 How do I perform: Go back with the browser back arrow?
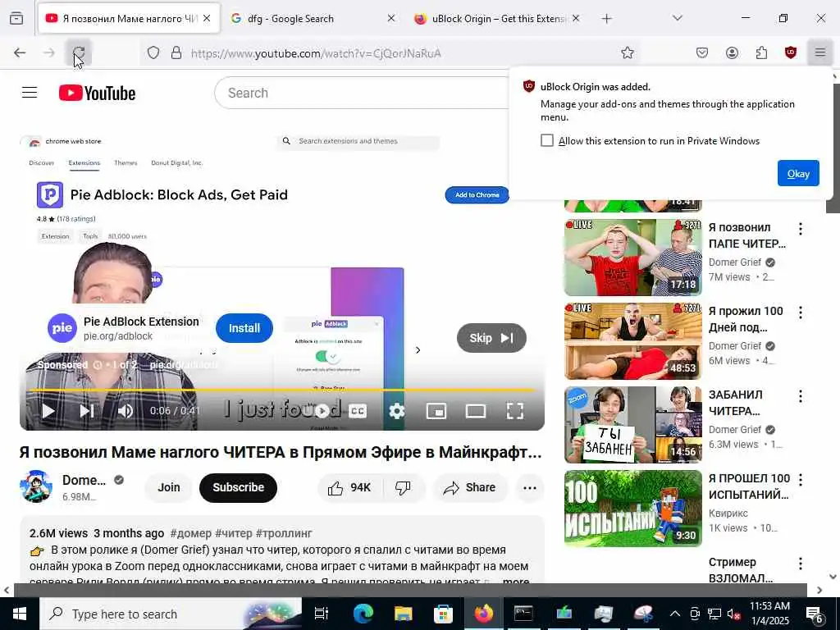click(x=20, y=52)
